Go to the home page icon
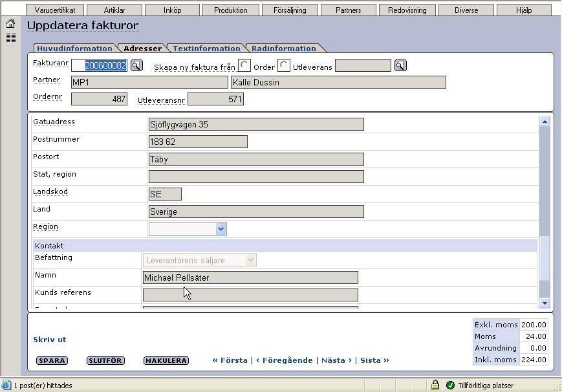The width and height of the screenshot is (562, 392). click(x=11, y=24)
